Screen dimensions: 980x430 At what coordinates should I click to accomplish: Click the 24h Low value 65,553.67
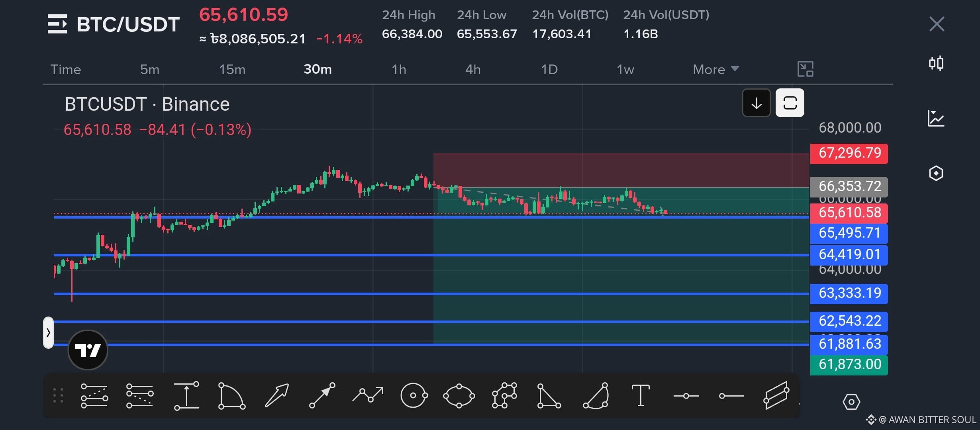pyautogui.click(x=487, y=34)
